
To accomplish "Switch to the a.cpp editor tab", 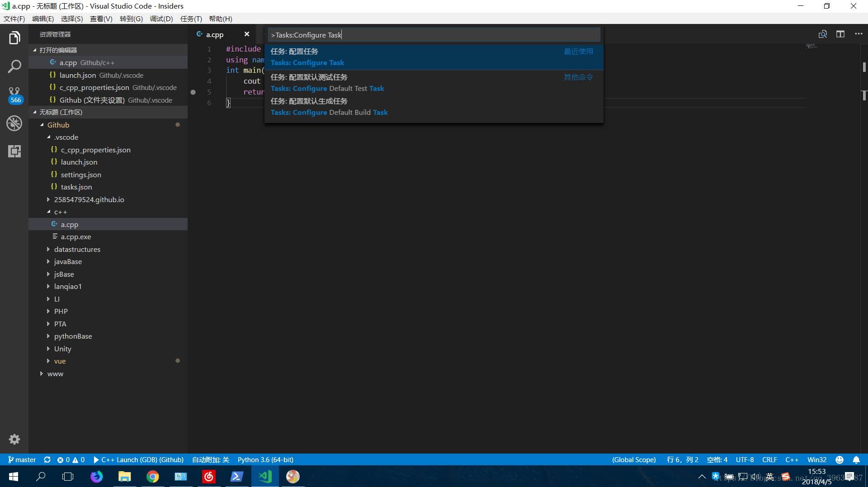I will (215, 34).
